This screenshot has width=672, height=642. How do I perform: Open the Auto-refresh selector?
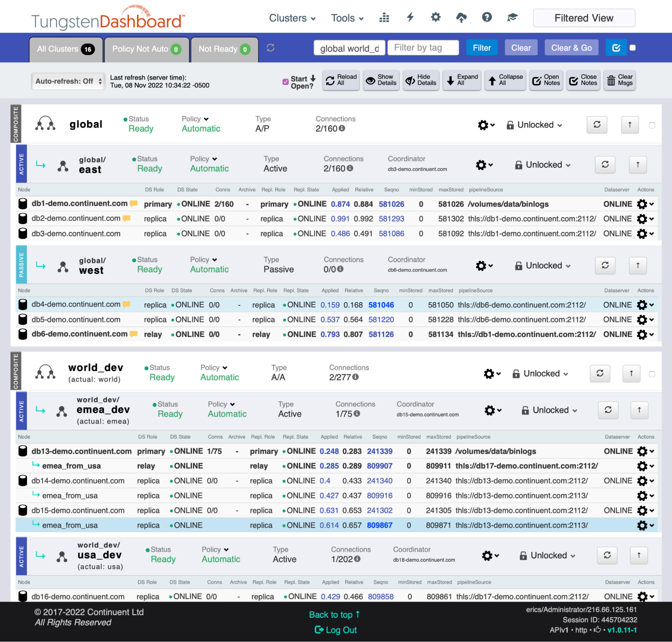pos(68,81)
